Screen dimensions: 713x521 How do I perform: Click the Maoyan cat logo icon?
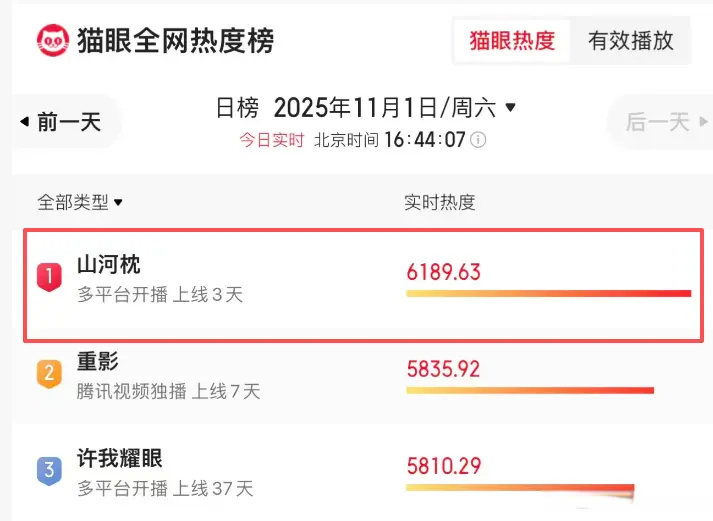point(53,40)
